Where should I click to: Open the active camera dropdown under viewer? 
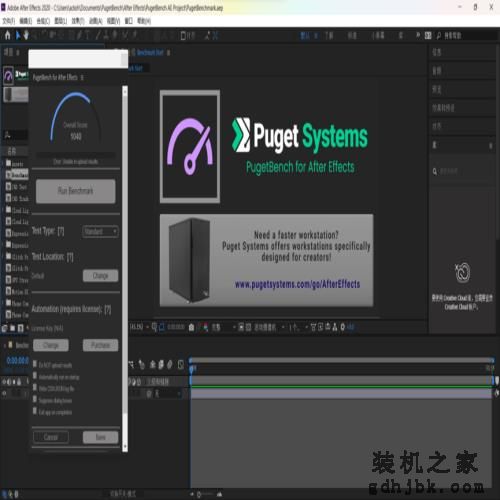(268, 327)
